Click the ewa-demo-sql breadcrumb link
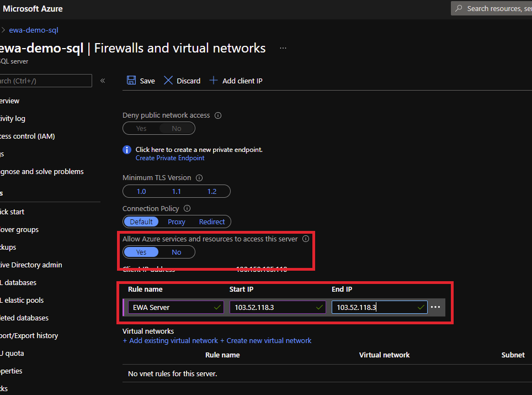 click(34, 30)
